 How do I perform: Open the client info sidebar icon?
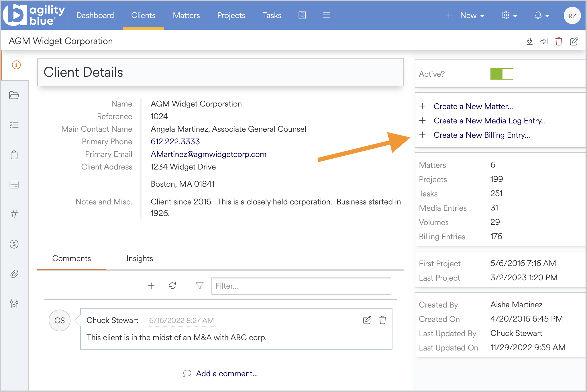pos(16,65)
